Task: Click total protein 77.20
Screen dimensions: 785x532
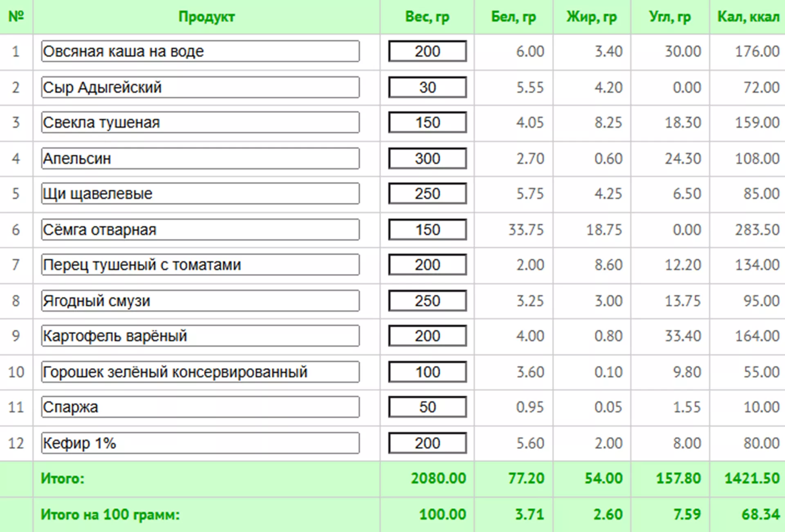Action: (x=526, y=478)
